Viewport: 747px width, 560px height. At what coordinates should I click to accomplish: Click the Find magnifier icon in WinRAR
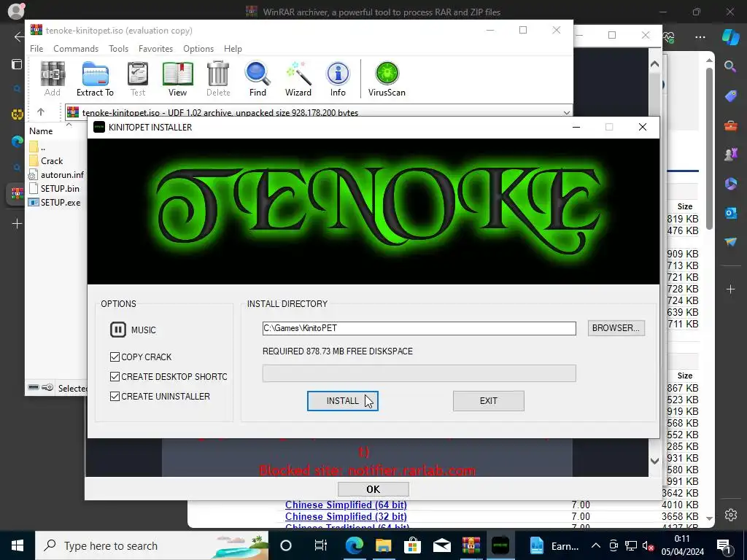[258, 79]
